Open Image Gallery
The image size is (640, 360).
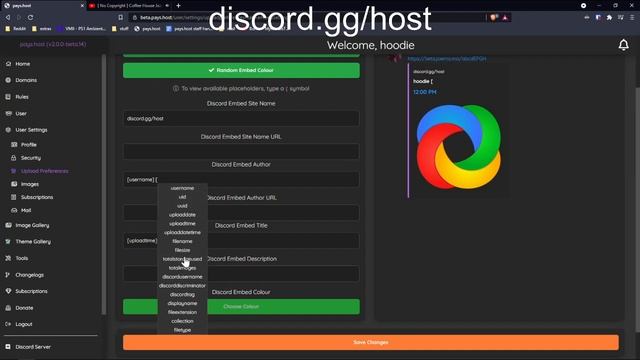[x=27, y=225]
